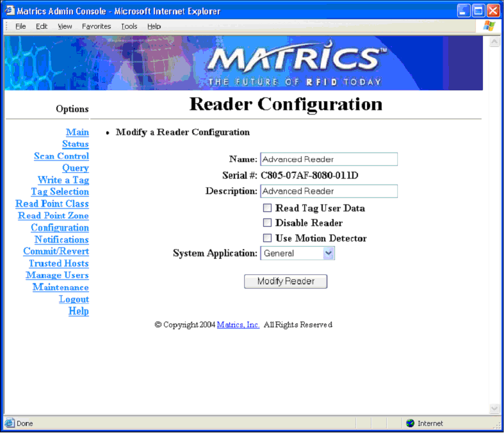Click the Done status bar text
The height and width of the screenshot is (433, 504).
(25, 423)
